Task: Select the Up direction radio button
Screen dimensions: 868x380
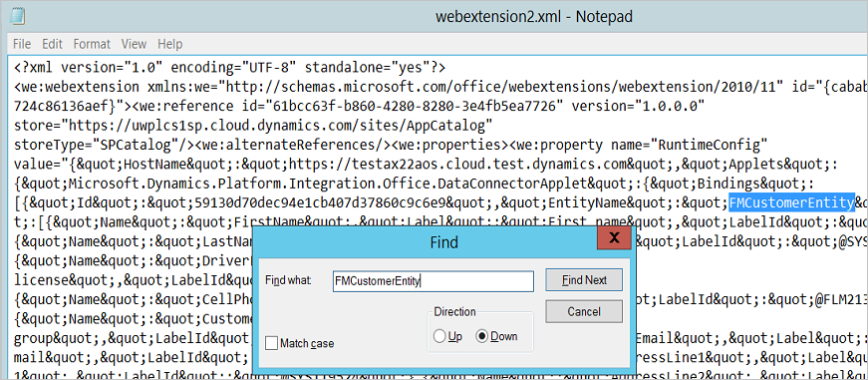Action: 440,336
